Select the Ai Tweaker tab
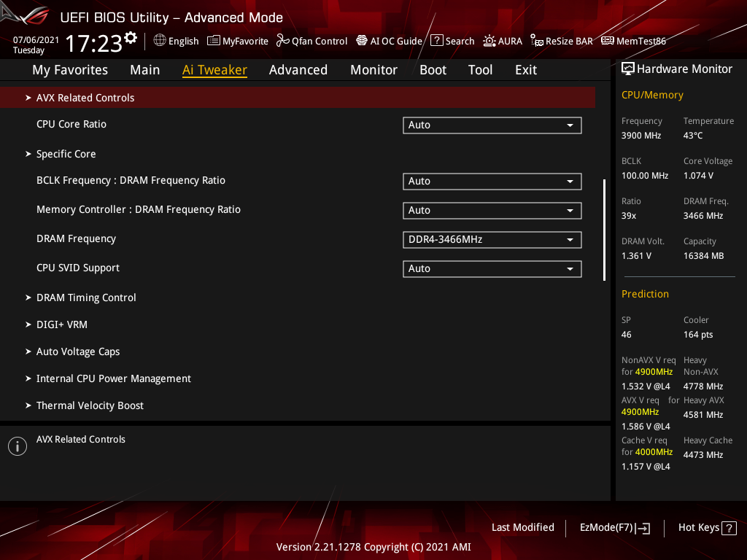Viewport: 747px width, 560px height. click(214, 70)
